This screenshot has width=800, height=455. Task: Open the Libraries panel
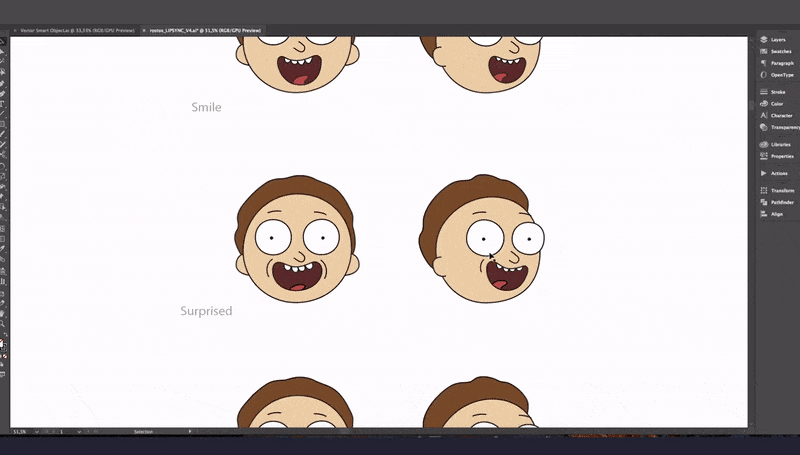tap(776, 144)
